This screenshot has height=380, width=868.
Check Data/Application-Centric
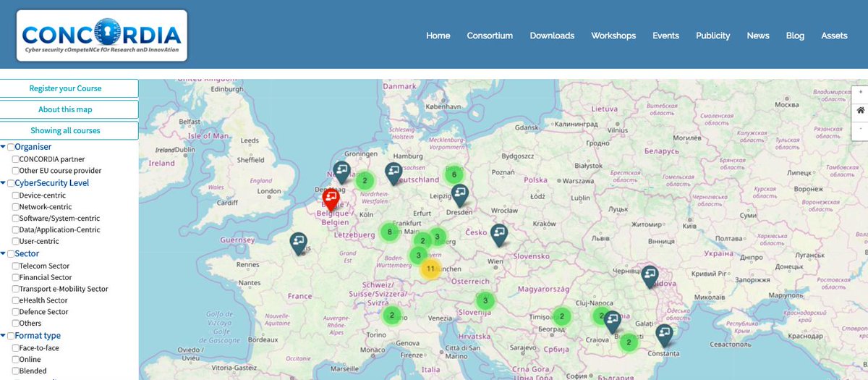coord(15,230)
